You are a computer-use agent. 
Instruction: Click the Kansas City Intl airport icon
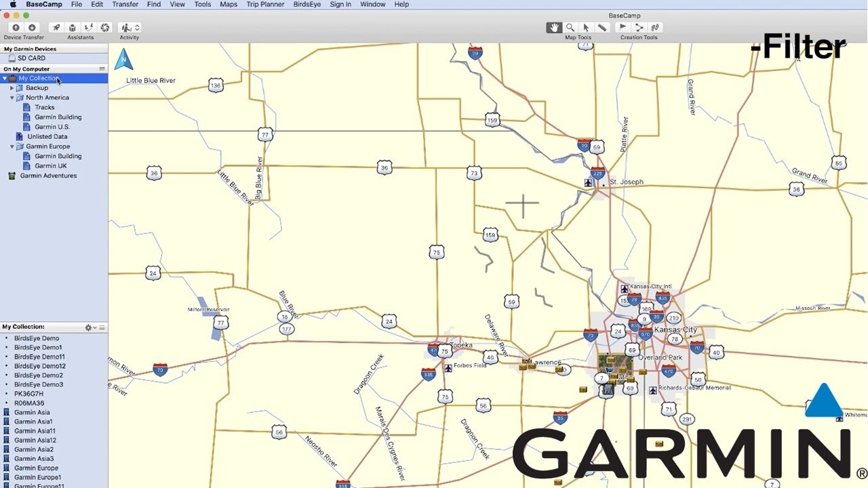point(625,289)
